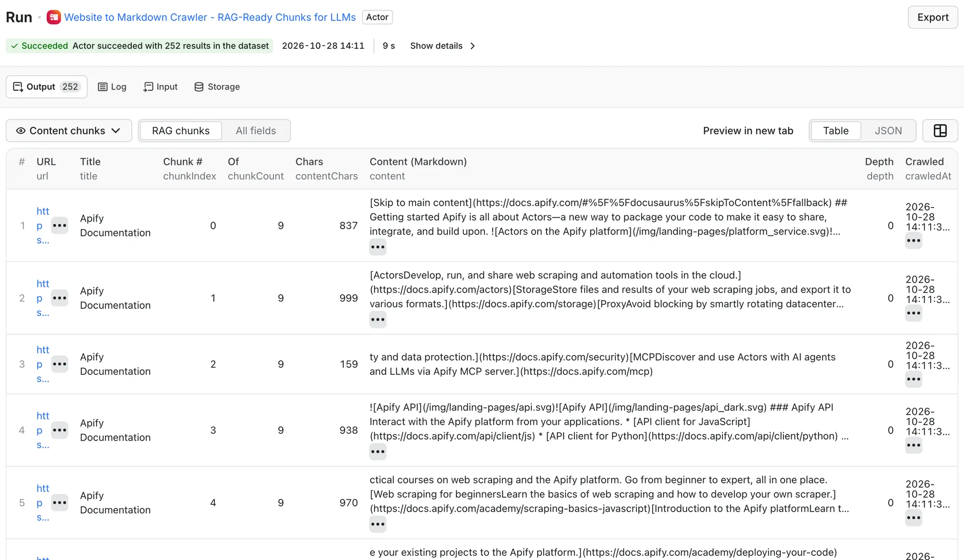
Task: Click Preview in new tab
Action: tap(748, 131)
